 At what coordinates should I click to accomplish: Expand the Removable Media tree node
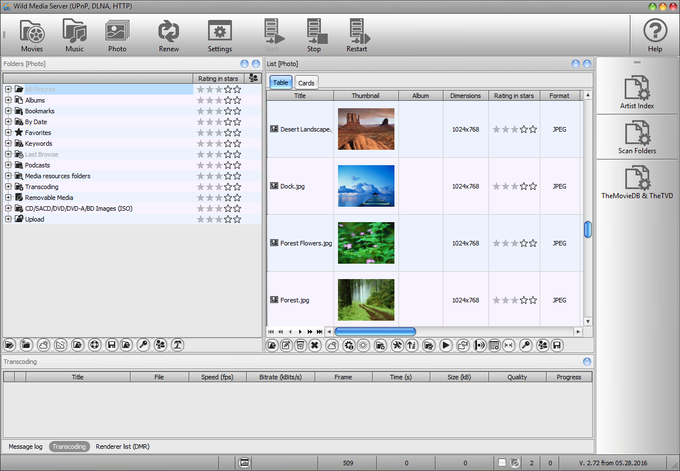point(8,198)
